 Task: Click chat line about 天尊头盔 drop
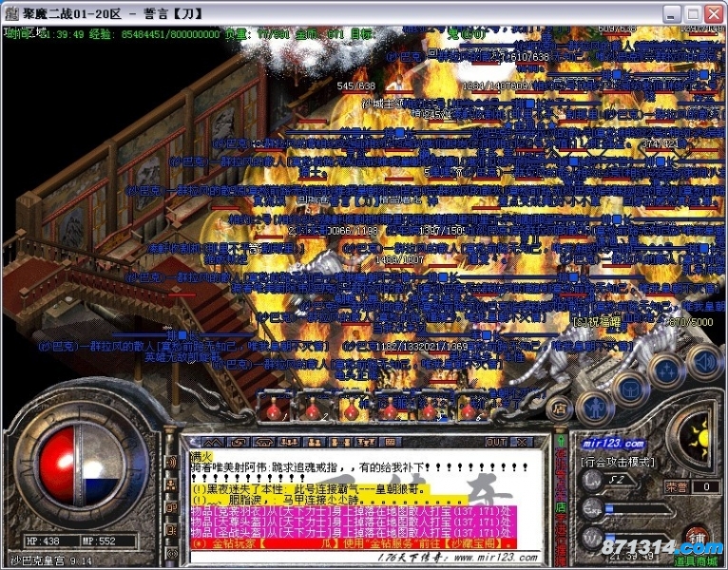pyautogui.click(x=353, y=522)
